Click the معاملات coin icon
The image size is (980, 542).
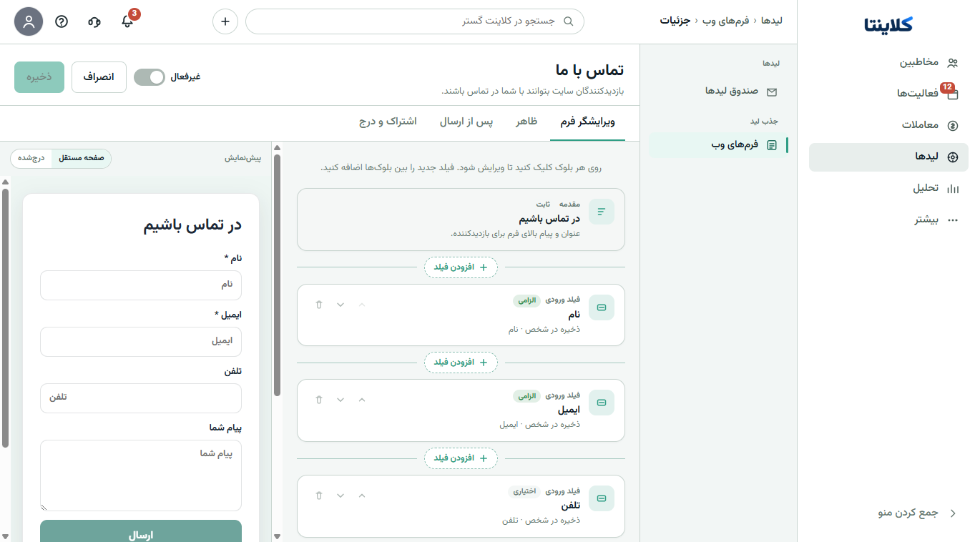(952, 125)
